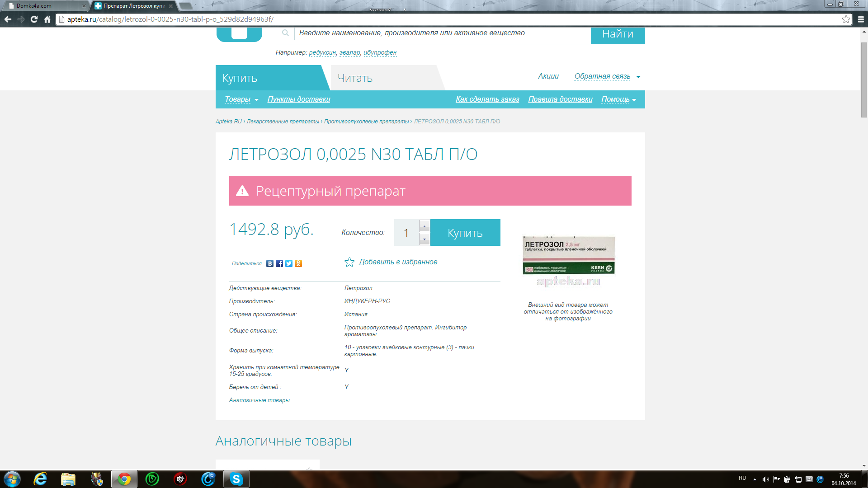The image size is (868, 488).
Task: Open Правила доставки menu link
Action: coord(560,99)
